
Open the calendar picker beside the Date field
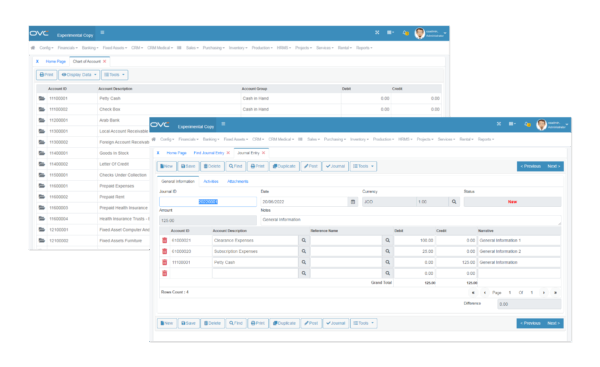pos(353,202)
